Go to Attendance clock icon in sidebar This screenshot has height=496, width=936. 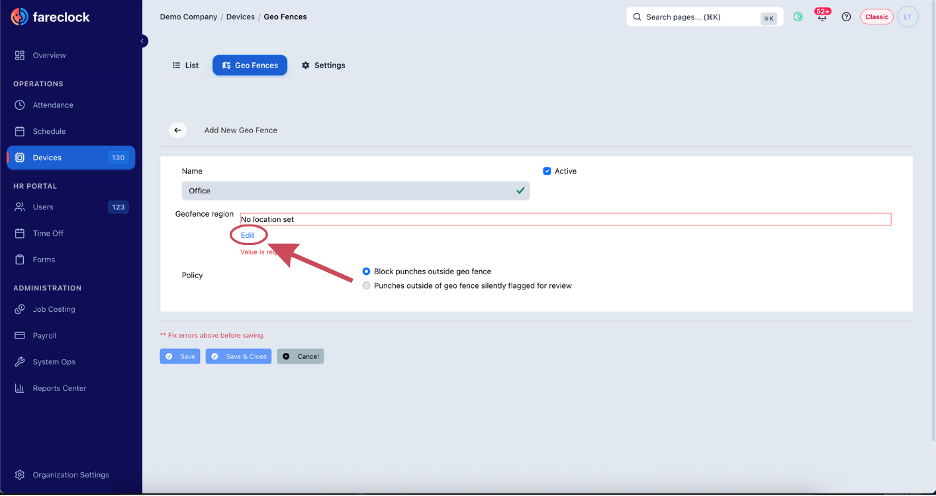click(x=20, y=105)
